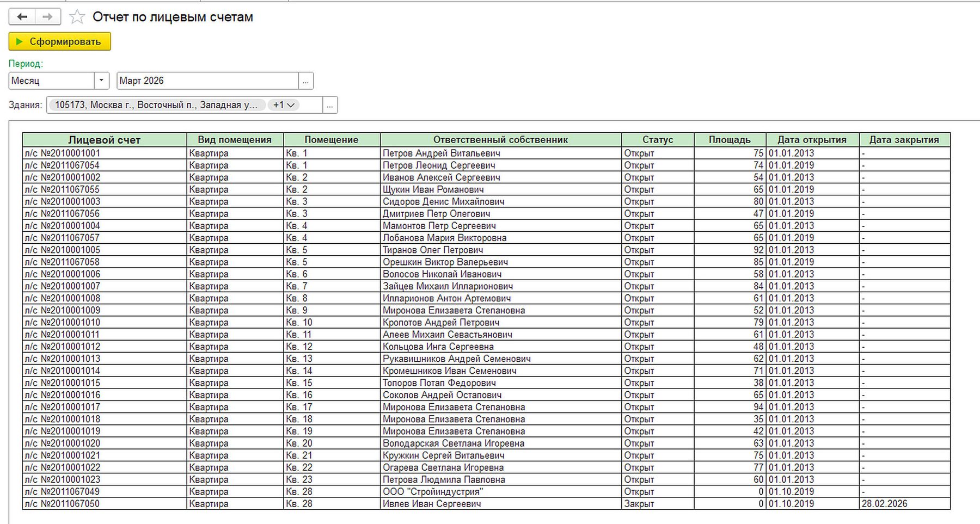Click the Лицевой счет column header
The image size is (980, 524).
pos(105,140)
